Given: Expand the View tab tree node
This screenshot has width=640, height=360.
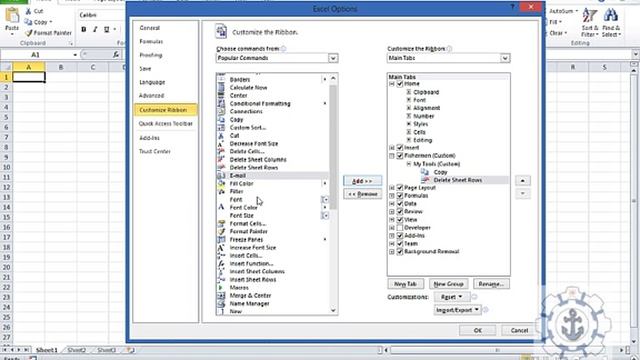Looking at the screenshot, I should tap(392, 220).
